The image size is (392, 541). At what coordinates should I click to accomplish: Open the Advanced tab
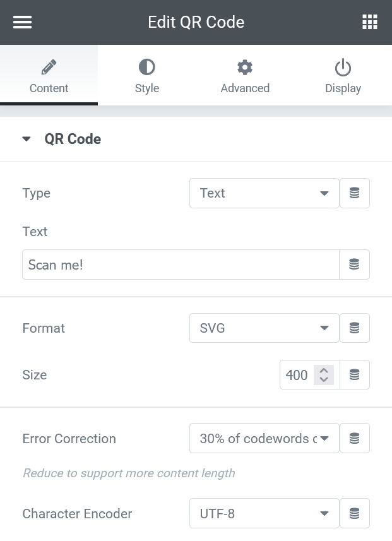coord(245,75)
